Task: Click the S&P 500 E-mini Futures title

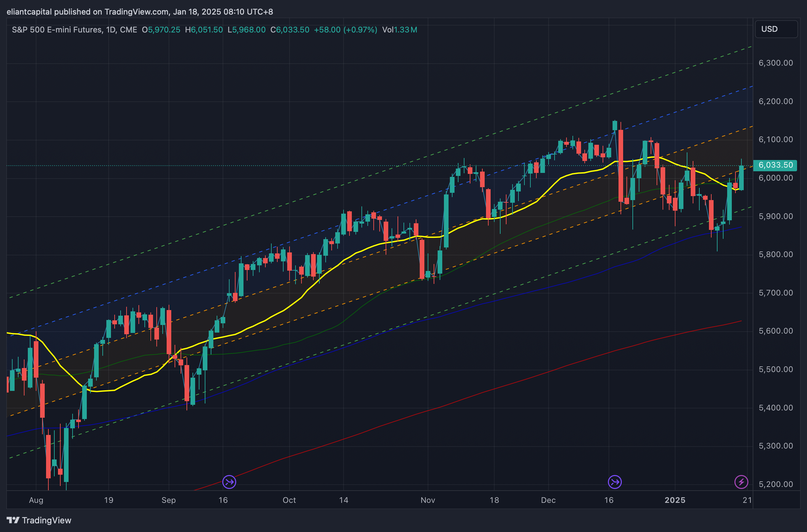Action: (57, 30)
